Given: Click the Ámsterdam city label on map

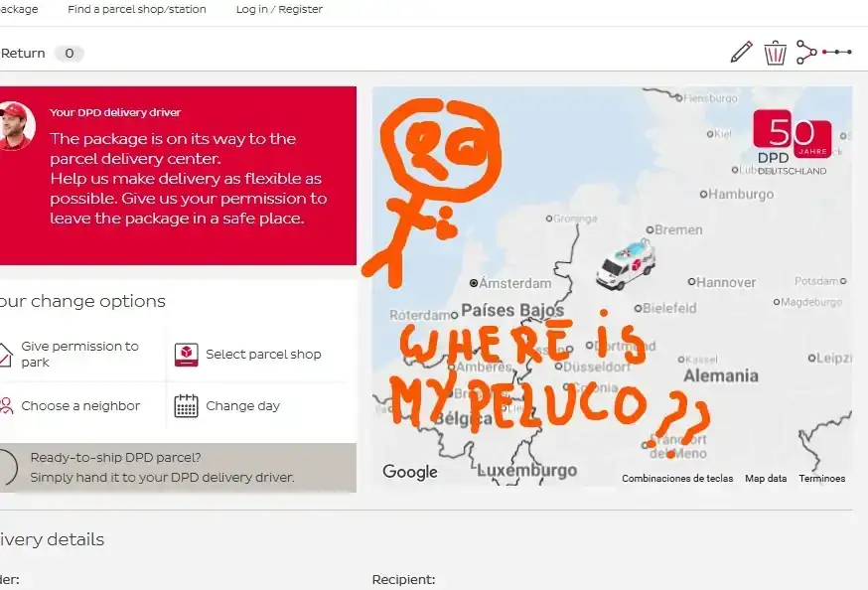Looking at the screenshot, I should point(514,283).
